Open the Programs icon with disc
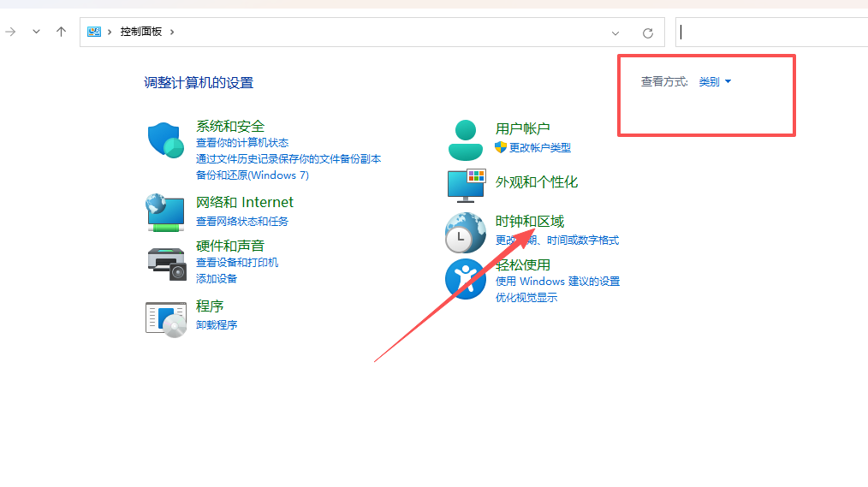868x487 pixels. [x=166, y=318]
